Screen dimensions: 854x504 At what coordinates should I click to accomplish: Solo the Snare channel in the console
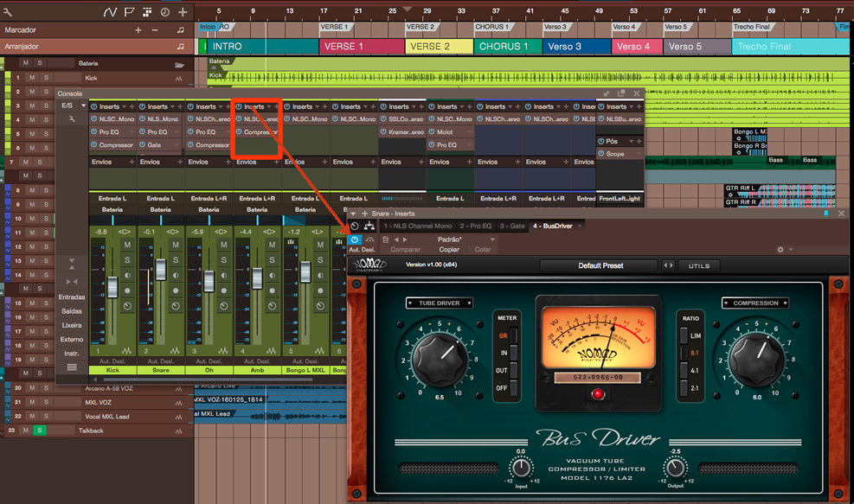(176, 260)
